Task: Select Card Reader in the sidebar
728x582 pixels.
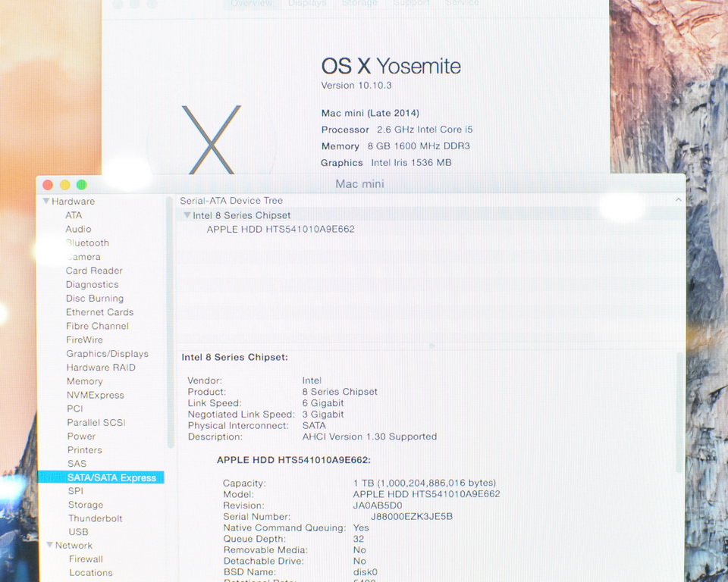Action: point(94,271)
